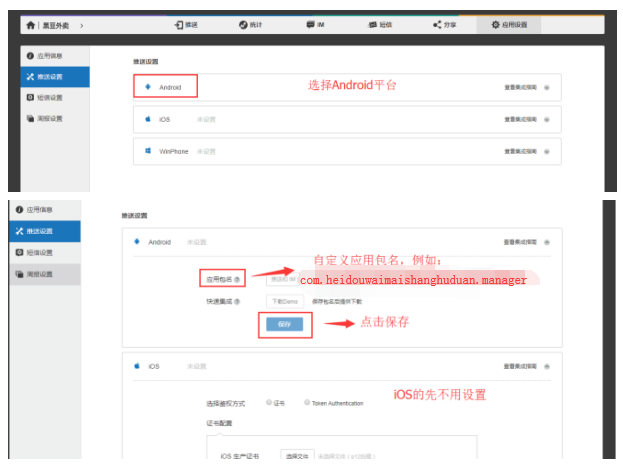Click help icon beside 快速集成 label
Viewport: 623px width, 465px height.
(237, 302)
